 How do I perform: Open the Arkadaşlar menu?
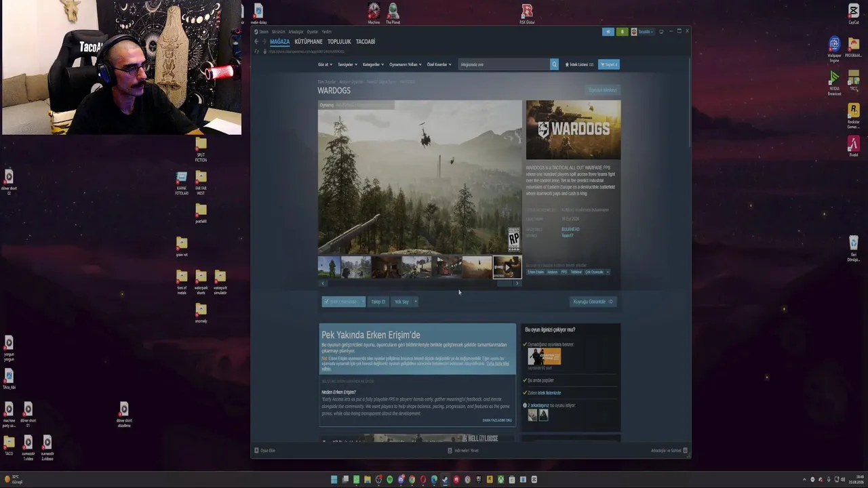click(296, 32)
